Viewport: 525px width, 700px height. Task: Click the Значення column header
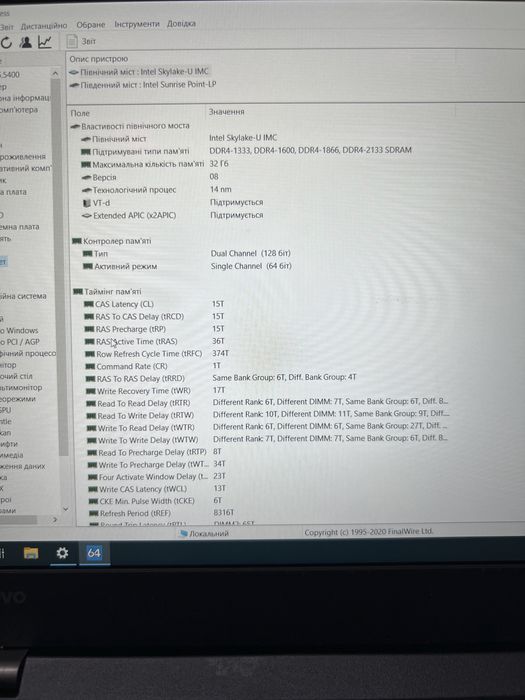226,112
